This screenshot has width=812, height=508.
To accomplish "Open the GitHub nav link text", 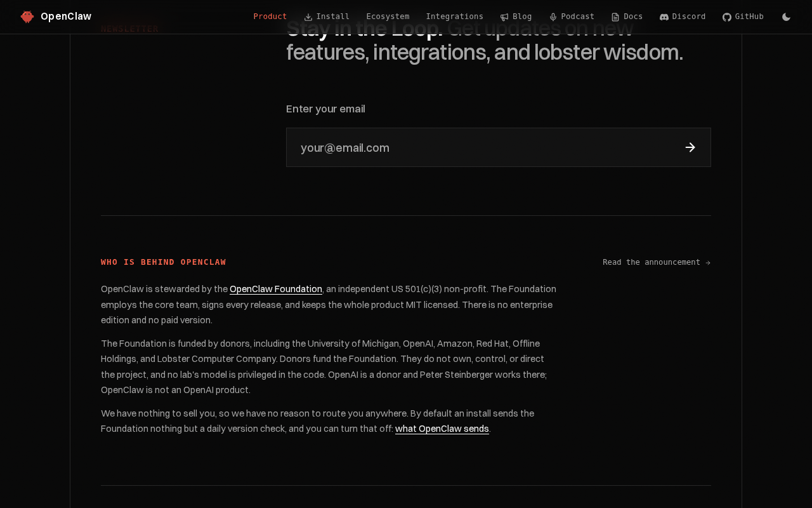I will [x=749, y=17].
